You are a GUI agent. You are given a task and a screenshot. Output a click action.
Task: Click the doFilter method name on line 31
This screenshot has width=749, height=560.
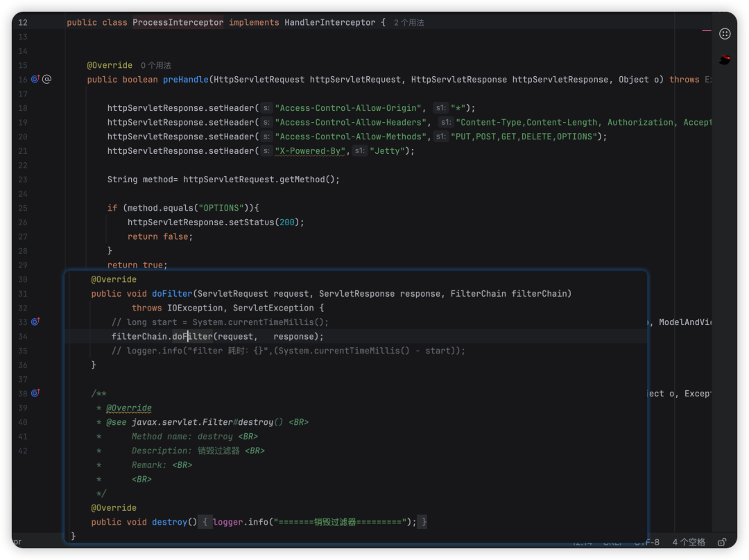click(x=172, y=294)
